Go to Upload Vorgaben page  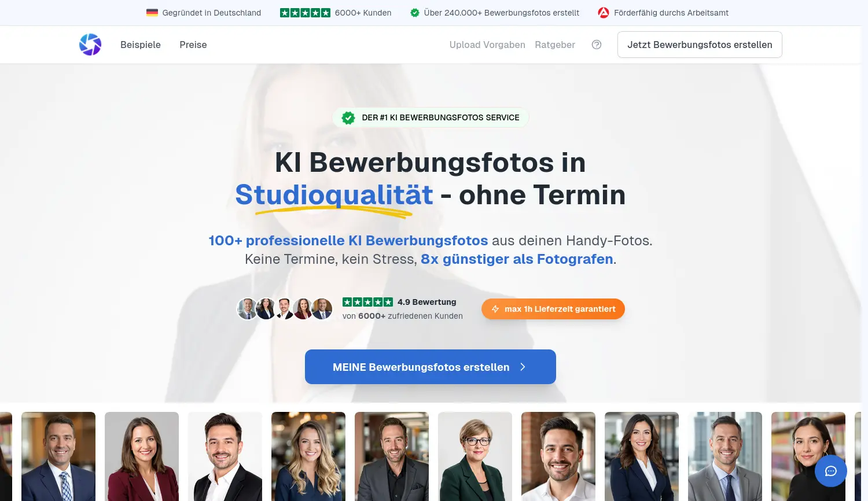point(487,45)
